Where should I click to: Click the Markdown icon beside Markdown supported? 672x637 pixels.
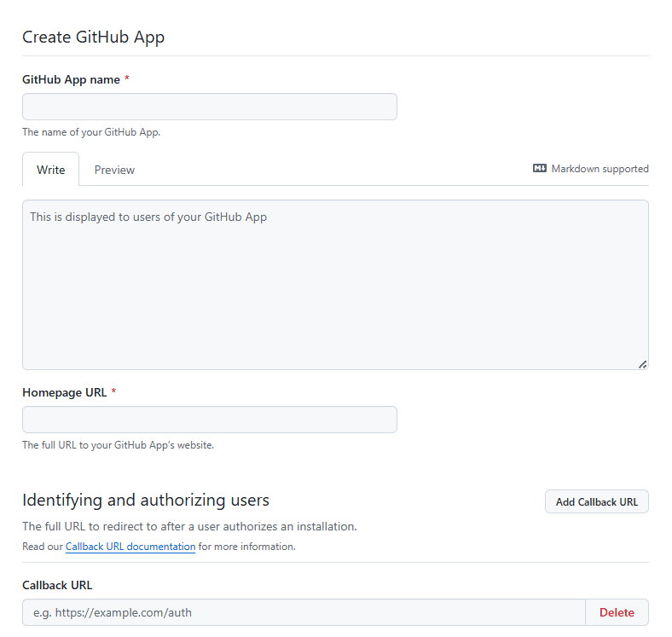click(540, 168)
